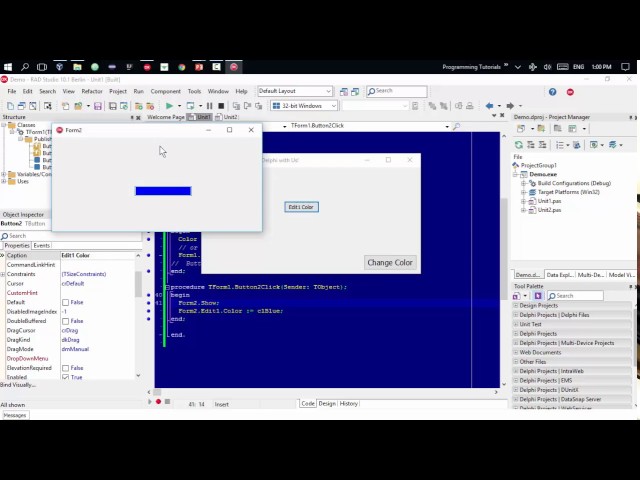Click the Save All icon in toolbar

[112, 106]
